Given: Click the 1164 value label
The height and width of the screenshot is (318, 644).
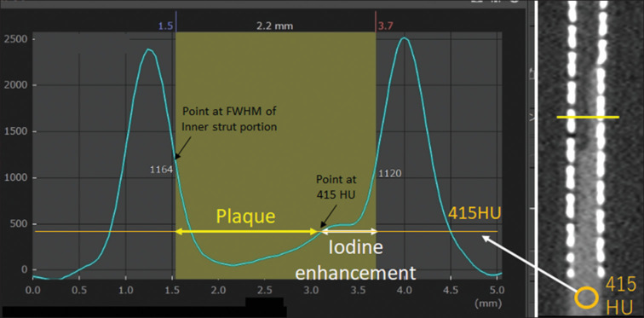Looking at the screenshot, I should tap(161, 170).
